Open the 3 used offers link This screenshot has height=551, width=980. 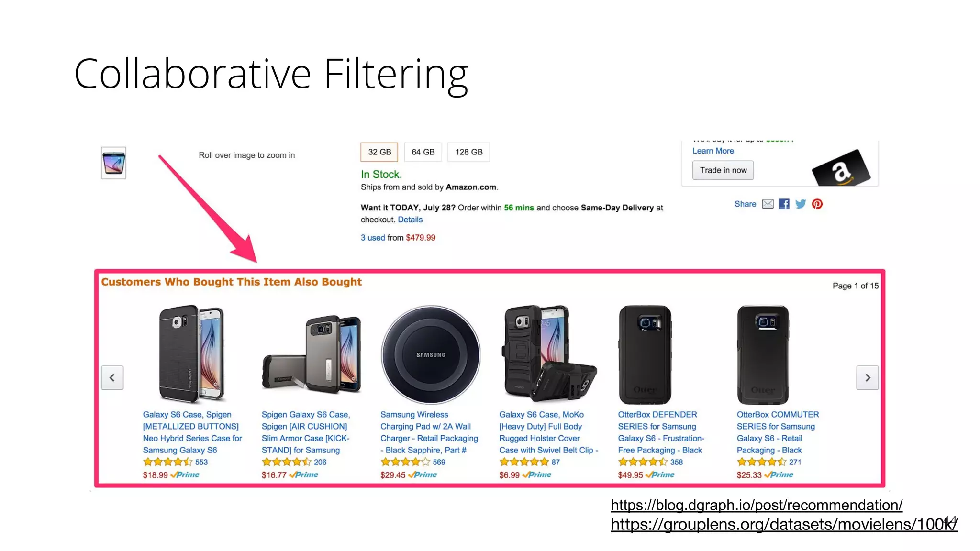click(373, 238)
